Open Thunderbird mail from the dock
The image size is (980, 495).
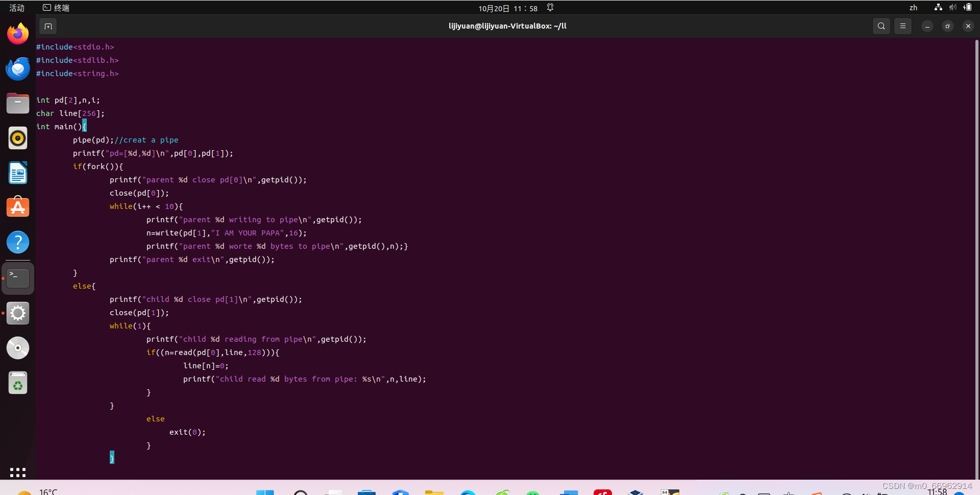[18, 68]
